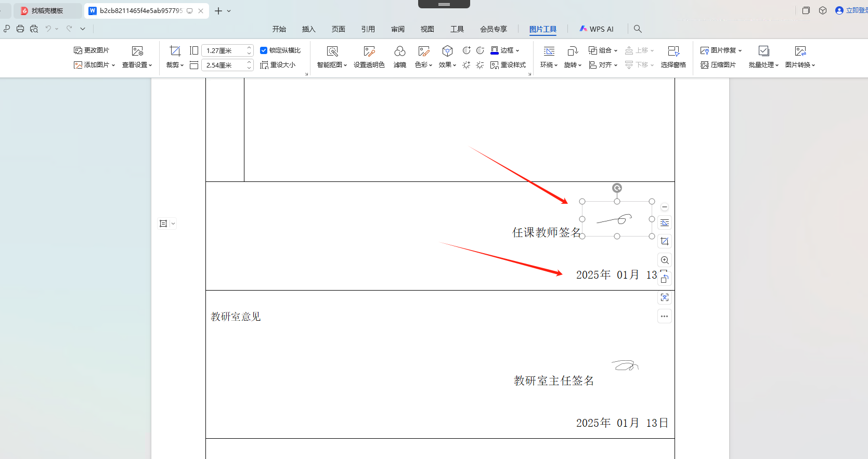Open the 效果 effects dropdown
The width and height of the screenshot is (868, 459).
447,65
